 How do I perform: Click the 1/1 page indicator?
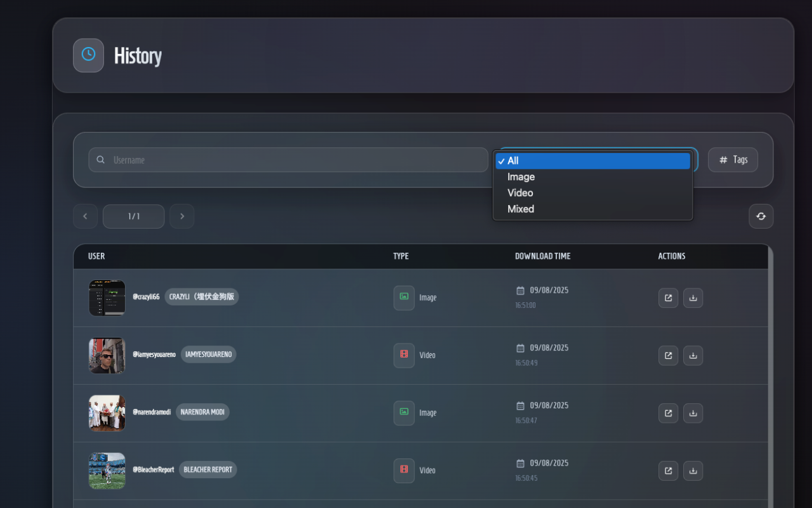(x=134, y=216)
